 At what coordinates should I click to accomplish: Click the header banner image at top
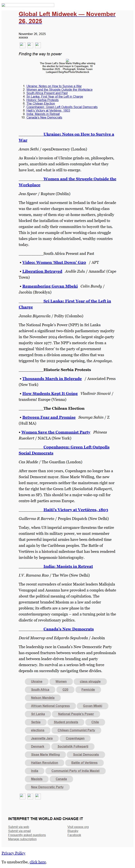point(28,5)
